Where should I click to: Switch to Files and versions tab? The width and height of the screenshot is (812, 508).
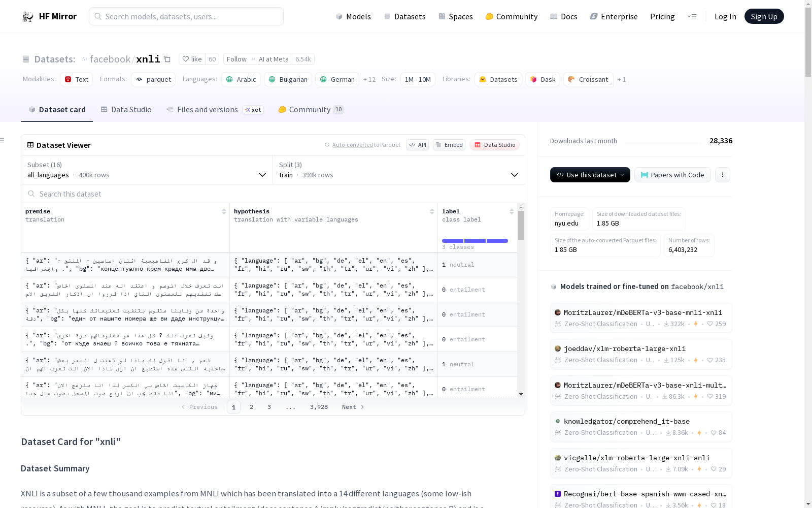pyautogui.click(x=215, y=109)
